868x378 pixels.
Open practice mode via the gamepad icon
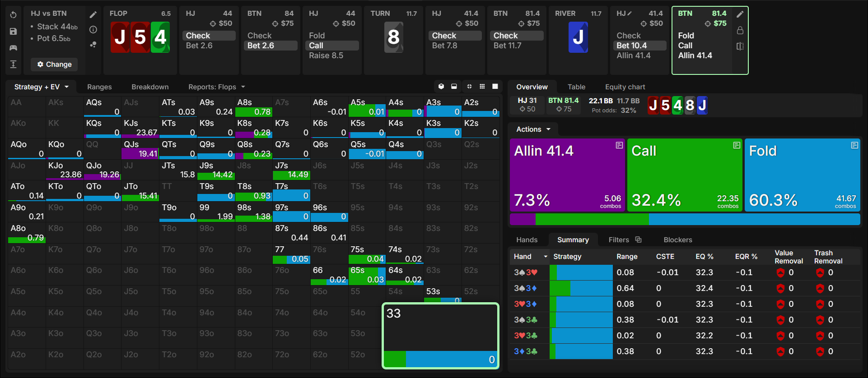point(14,47)
